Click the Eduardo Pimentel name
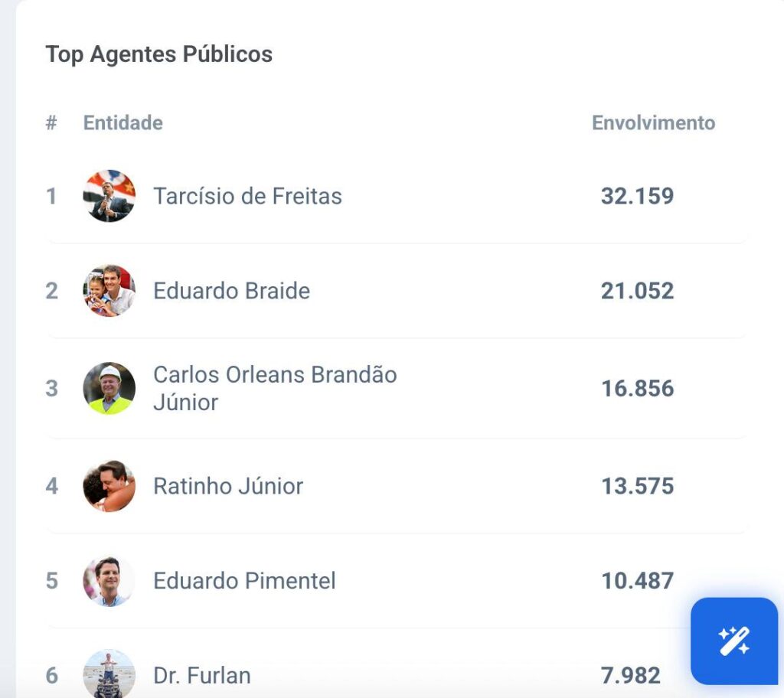 (244, 581)
